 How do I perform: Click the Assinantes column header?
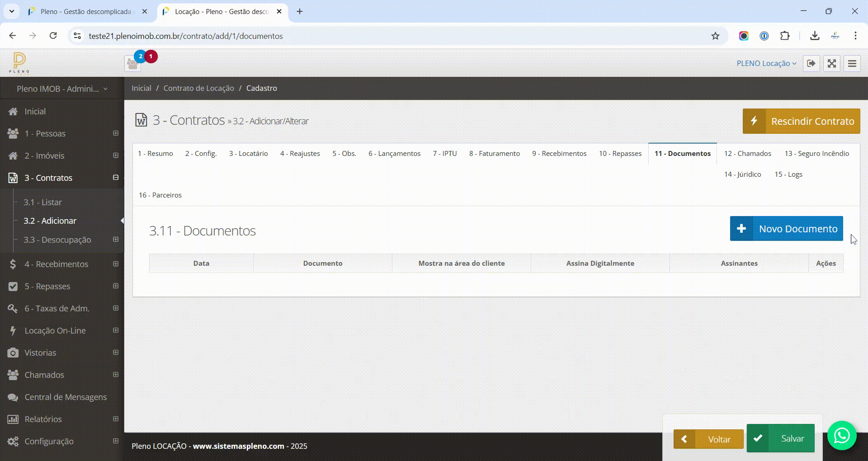(x=739, y=263)
